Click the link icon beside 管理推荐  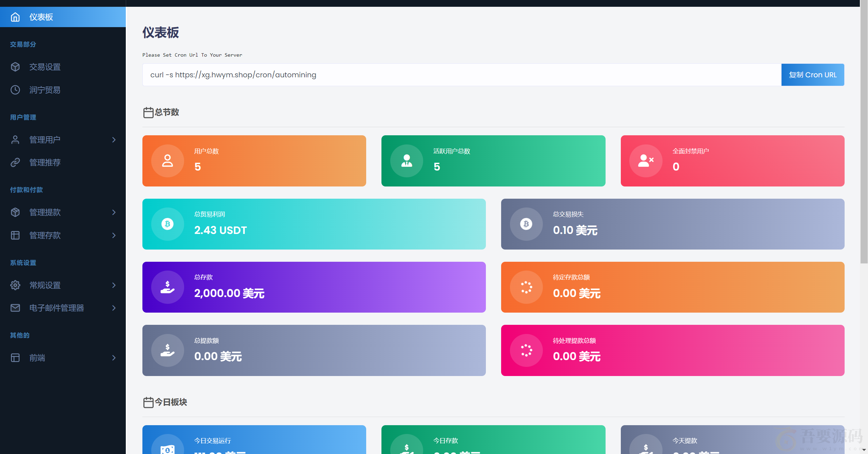(x=15, y=162)
